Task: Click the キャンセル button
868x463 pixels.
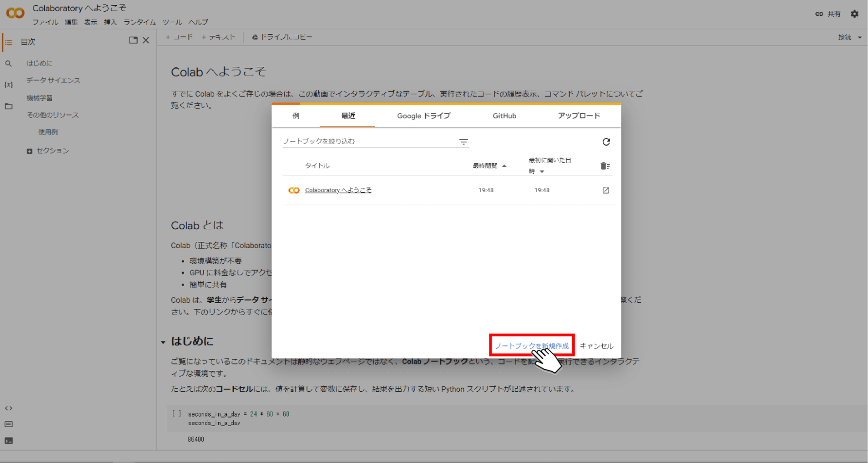Action: coord(596,346)
